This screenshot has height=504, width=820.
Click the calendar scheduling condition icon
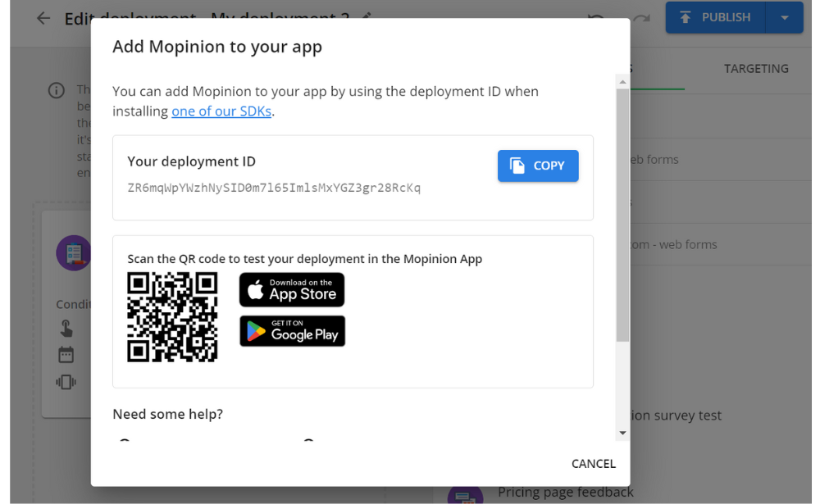[x=66, y=354]
